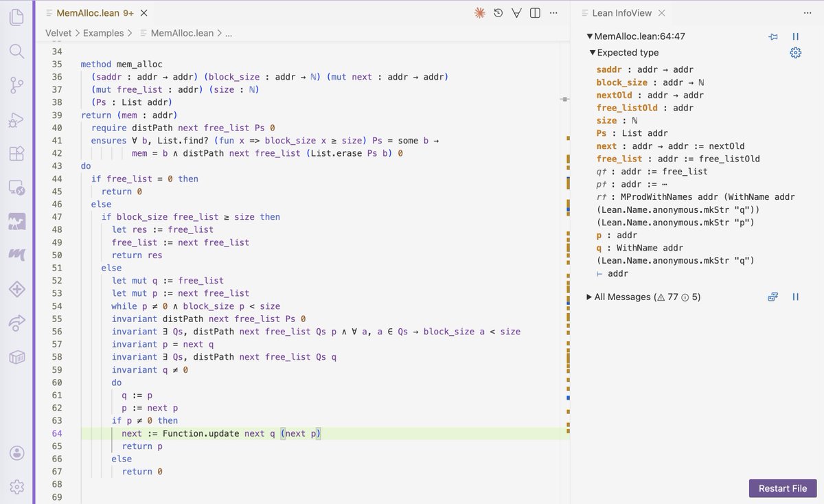
Task: Click 'Ps : List addr' hypothesis in InfoView
Action: point(632,133)
